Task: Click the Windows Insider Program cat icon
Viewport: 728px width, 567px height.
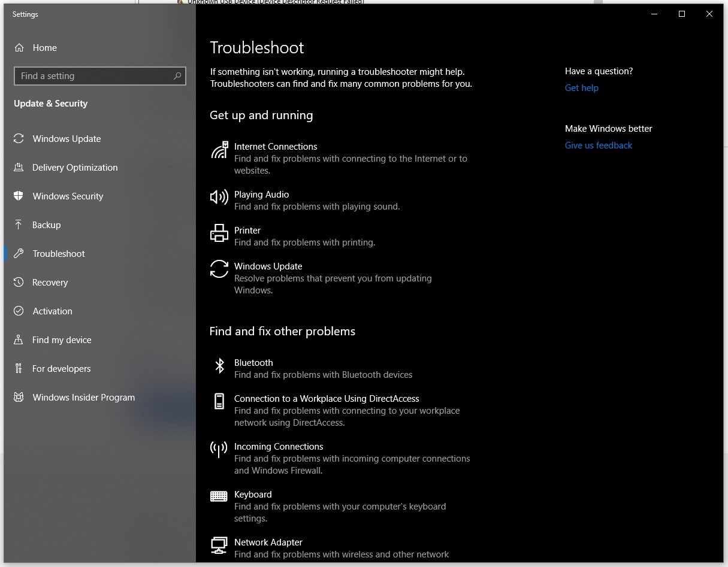Action: pos(19,398)
